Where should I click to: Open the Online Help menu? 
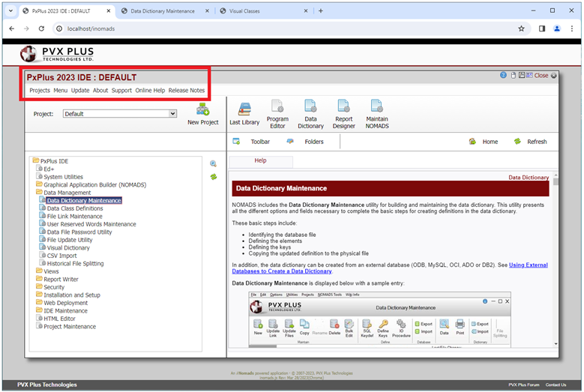coord(150,91)
